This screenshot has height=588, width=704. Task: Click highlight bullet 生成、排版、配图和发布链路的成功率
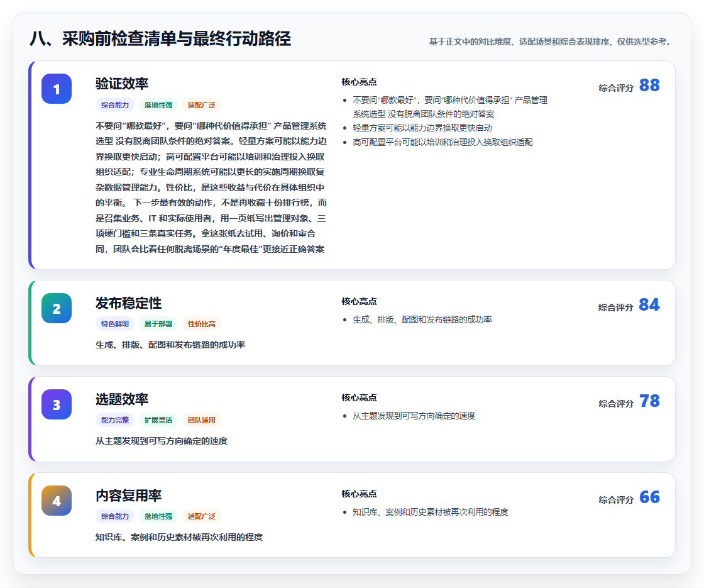pos(422,320)
